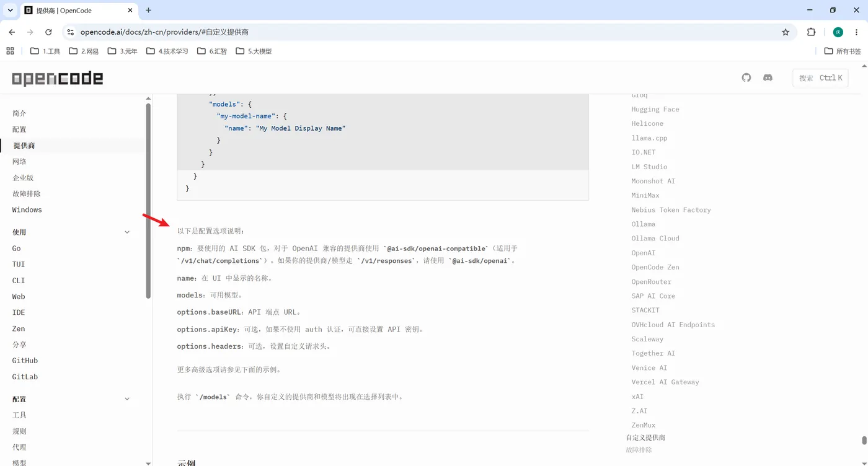The width and height of the screenshot is (868, 466).
Task: Open 简介 in the sidebar
Action: (x=19, y=113)
